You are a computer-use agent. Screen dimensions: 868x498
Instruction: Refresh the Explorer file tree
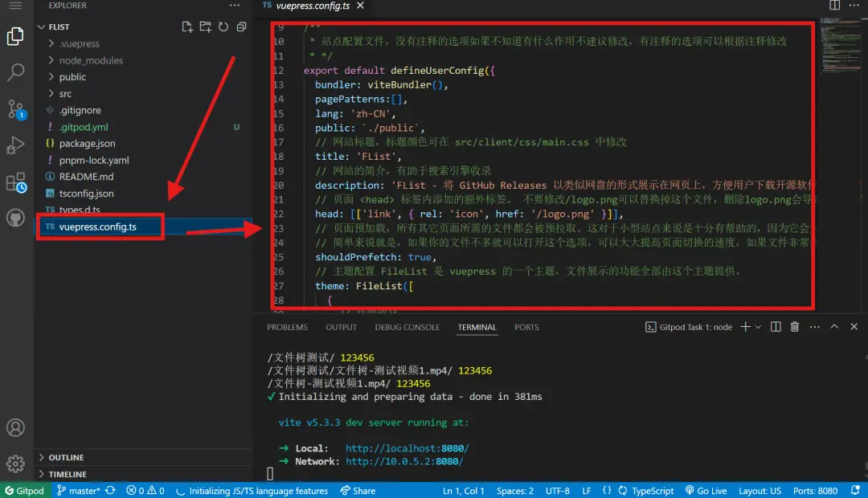pos(223,27)
